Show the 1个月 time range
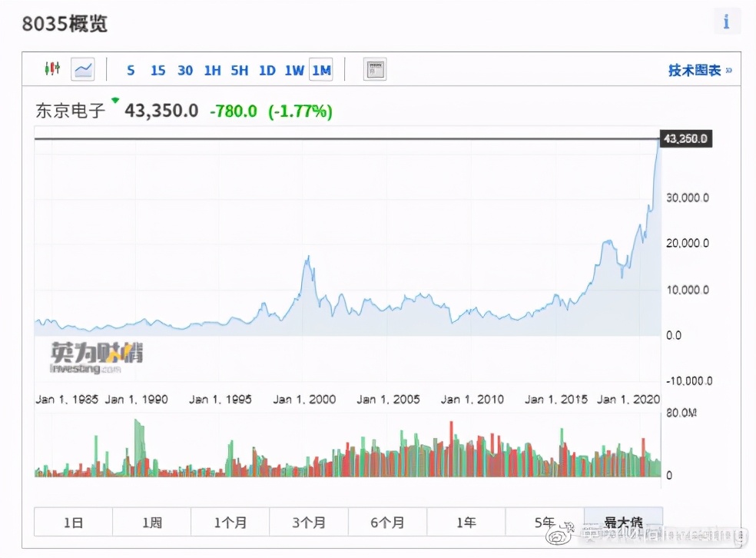The image size is (756, 558). pyautogui.click(x=230, y=522)
